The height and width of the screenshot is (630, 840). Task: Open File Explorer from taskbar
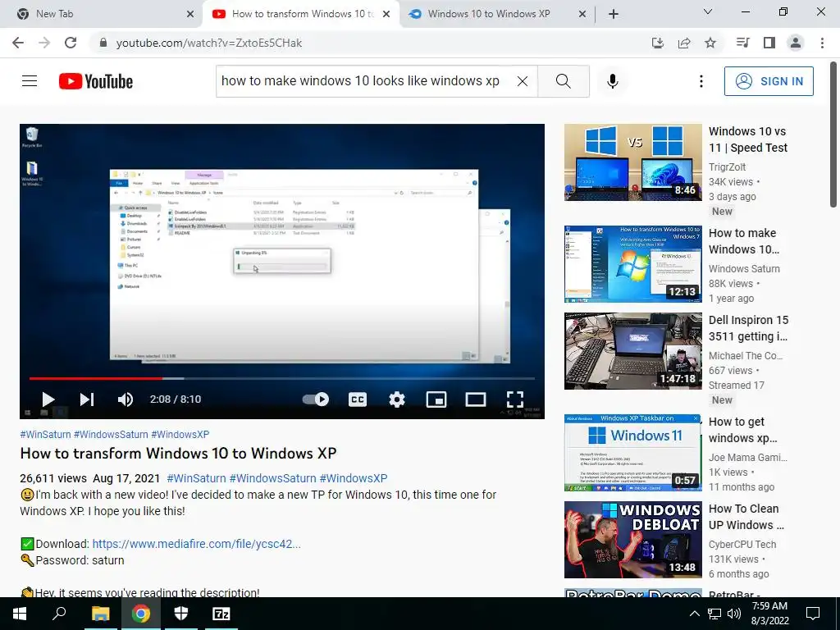(x=100, y=614)
